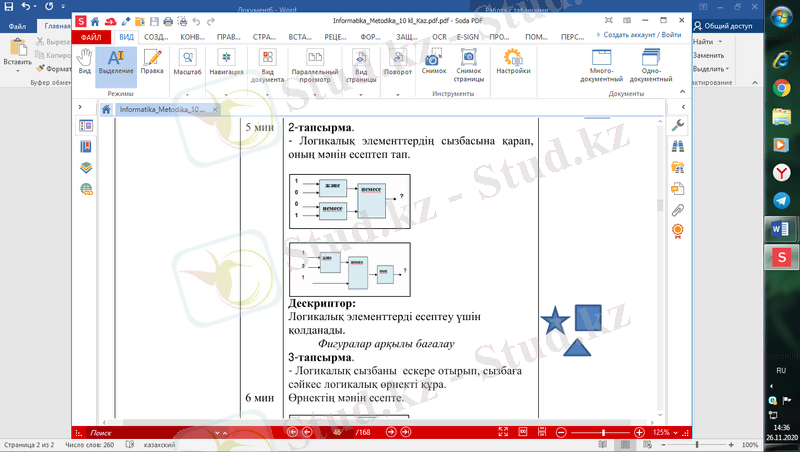
Task: Adjust the zoom slider in status bar
Action: point(602,432)
